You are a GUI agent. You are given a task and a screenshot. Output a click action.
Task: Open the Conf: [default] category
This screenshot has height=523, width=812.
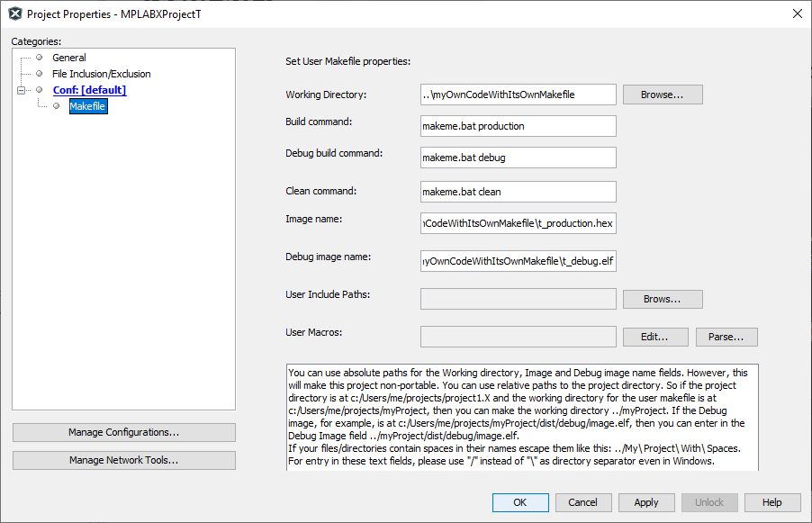[89, 90]
